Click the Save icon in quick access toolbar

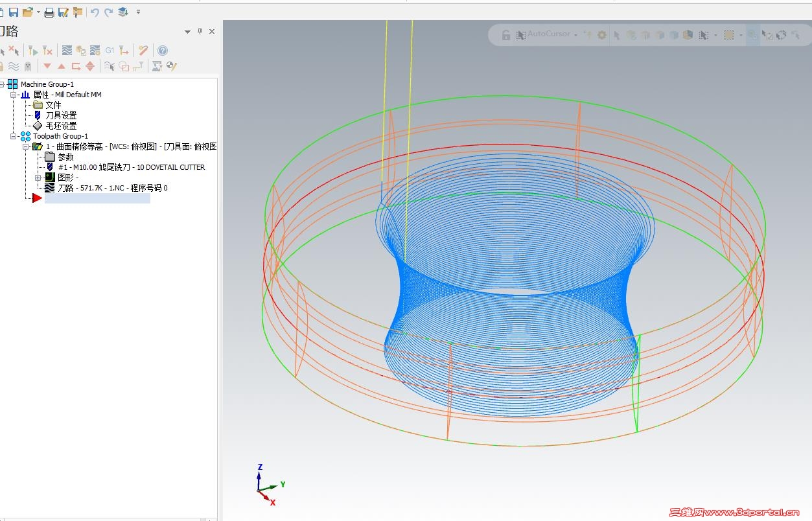point(14,12)
